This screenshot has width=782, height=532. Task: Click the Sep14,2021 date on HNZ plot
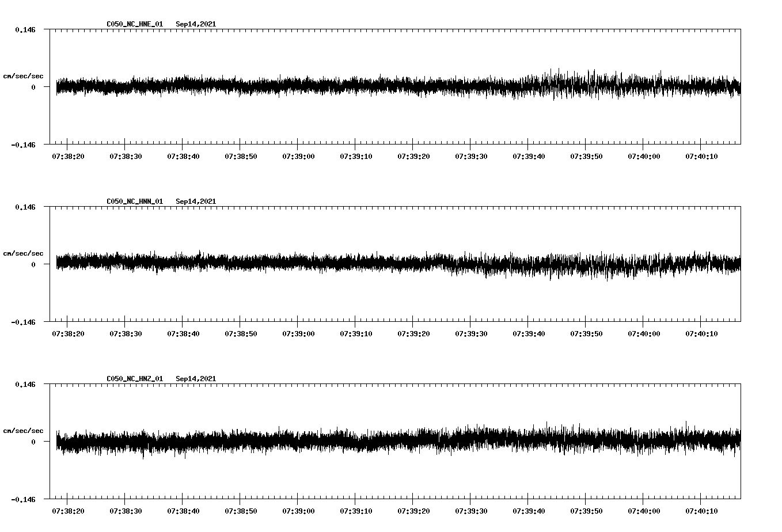click(196, 379)
